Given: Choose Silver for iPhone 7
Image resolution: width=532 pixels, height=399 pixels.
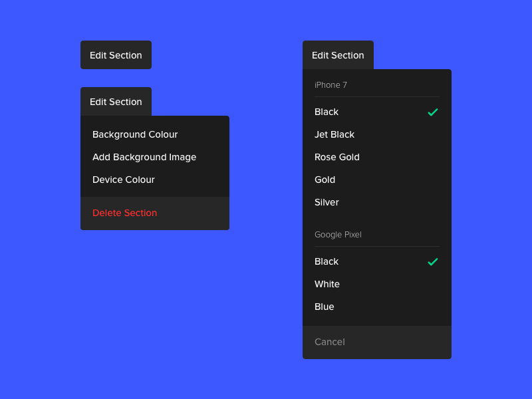Looking at the screenshot, I should click(327, 202).
